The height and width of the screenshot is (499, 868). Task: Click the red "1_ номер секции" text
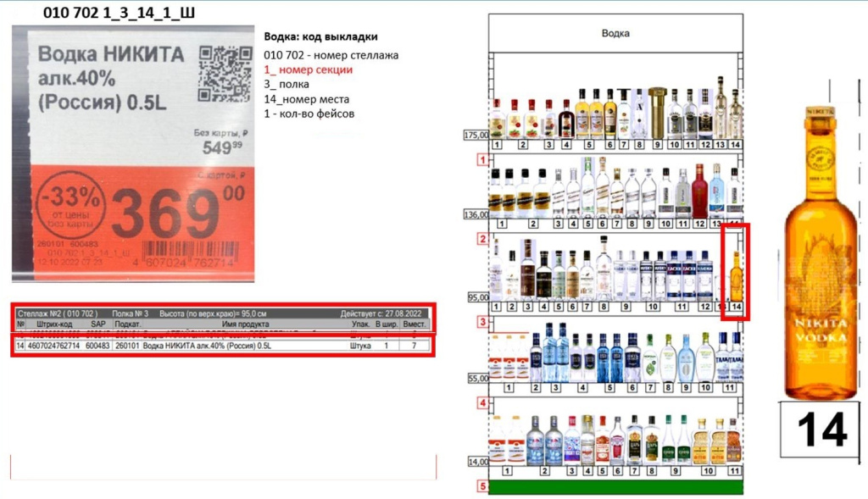coord(307,69)
